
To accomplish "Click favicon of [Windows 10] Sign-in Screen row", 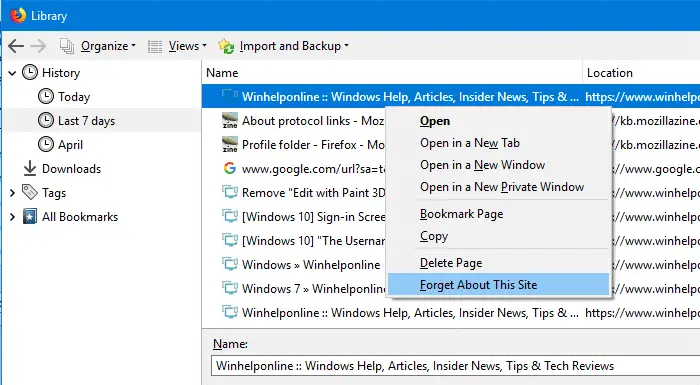I will (229, 217).
